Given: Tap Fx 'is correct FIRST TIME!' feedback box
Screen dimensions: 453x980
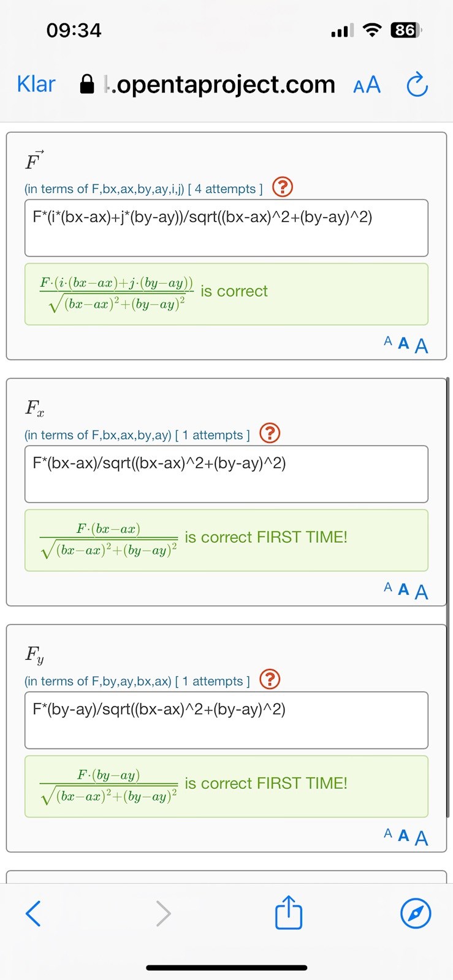Looking at the screenshot, I should click(x=226, y=540).
